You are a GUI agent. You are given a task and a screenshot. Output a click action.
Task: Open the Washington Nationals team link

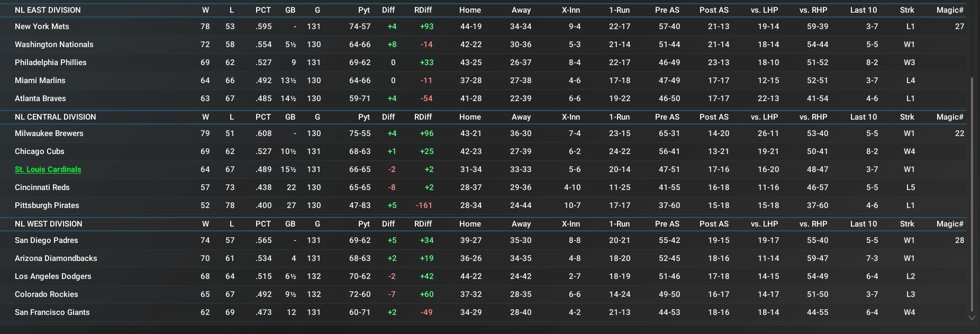[54, 44]
